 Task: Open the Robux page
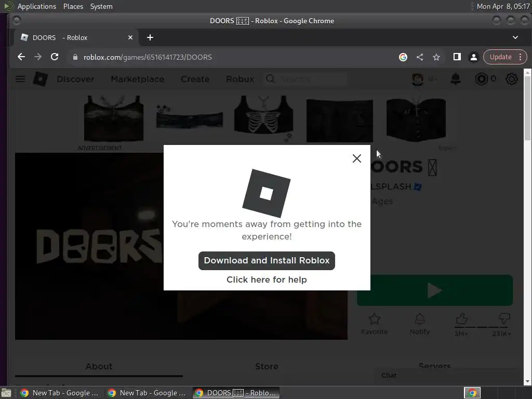point(240,79)
